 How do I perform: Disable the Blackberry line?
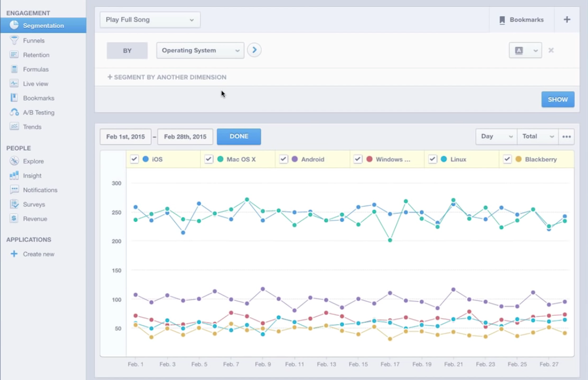[x=507, y=159]
